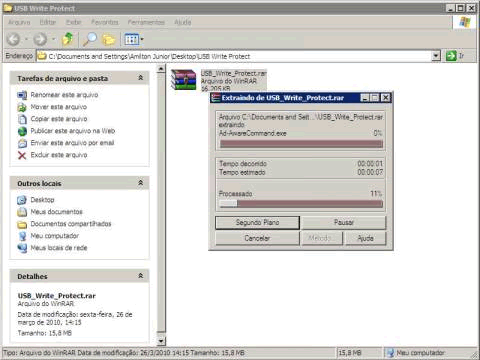Click the Renomear este arquivo link
Image resolution: width=480 pixels, height=360 pixels.
(64, 95)
